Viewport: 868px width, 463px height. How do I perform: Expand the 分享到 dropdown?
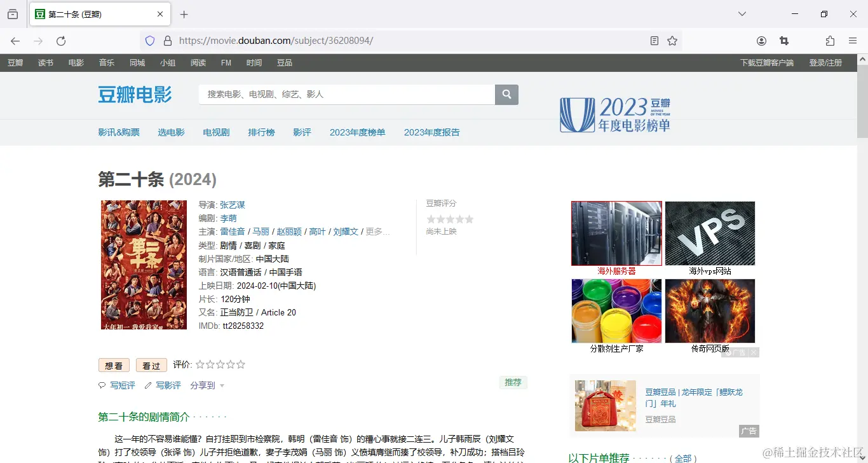pyautogui.click(x=207, y=385)
